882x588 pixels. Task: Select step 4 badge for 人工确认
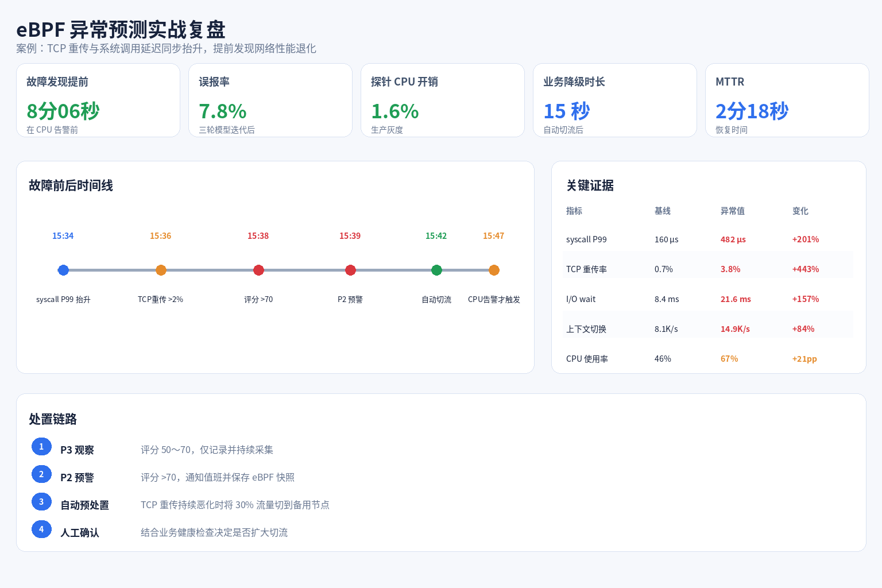41,529
